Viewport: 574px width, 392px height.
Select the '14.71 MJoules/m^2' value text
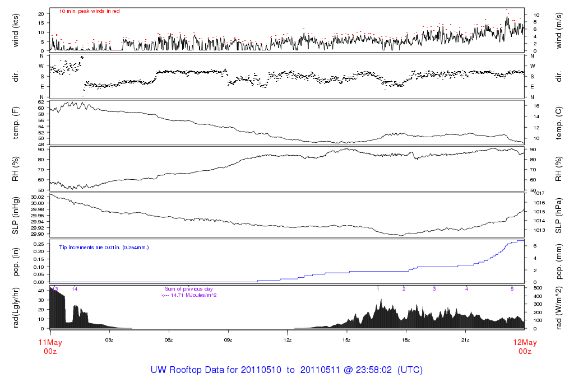click(x=192, y=295)
